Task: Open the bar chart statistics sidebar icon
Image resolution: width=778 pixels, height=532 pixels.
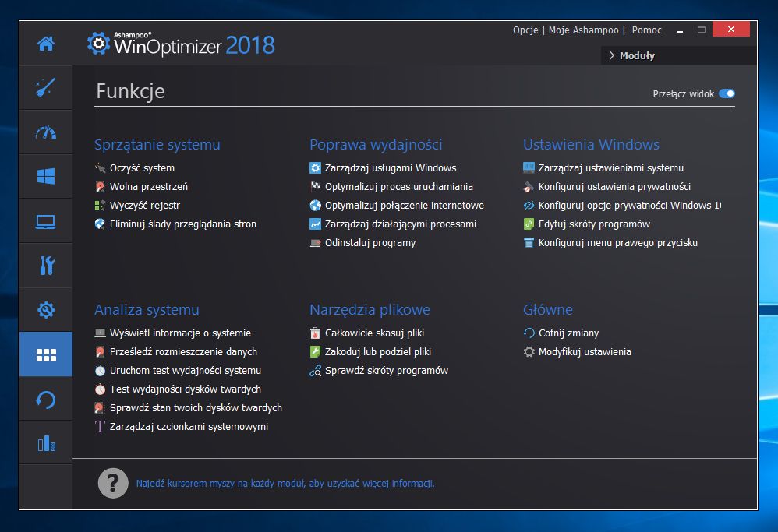Action: click(x=47, y=443)
